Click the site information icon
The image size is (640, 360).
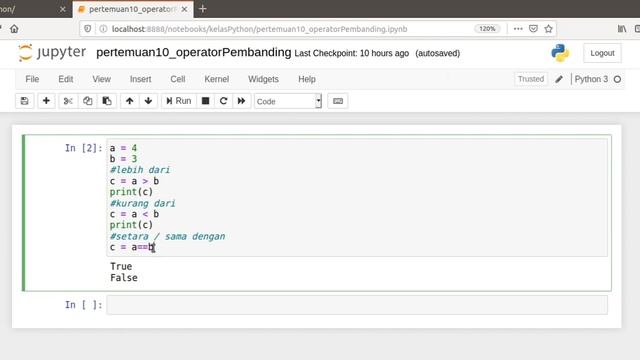[x=103, y=29]
